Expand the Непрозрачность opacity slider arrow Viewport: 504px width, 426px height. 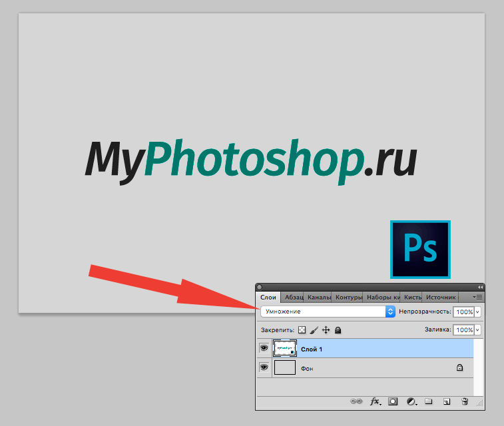coord(478,312)
